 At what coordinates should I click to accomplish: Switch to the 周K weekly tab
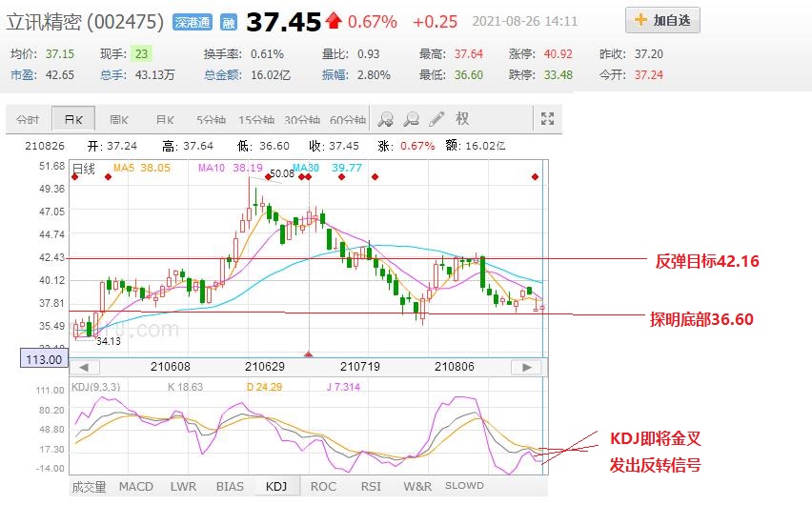click(x=118, y=120)
